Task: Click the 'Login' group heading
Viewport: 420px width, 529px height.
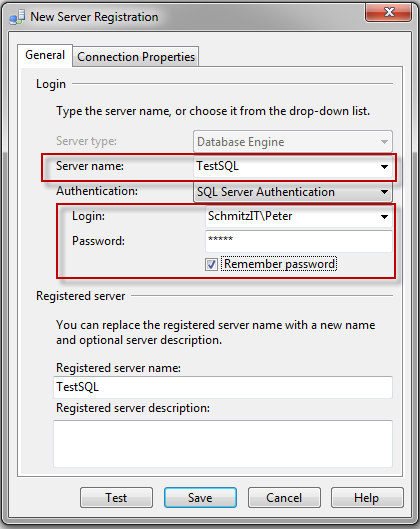Action: (51, 84)
